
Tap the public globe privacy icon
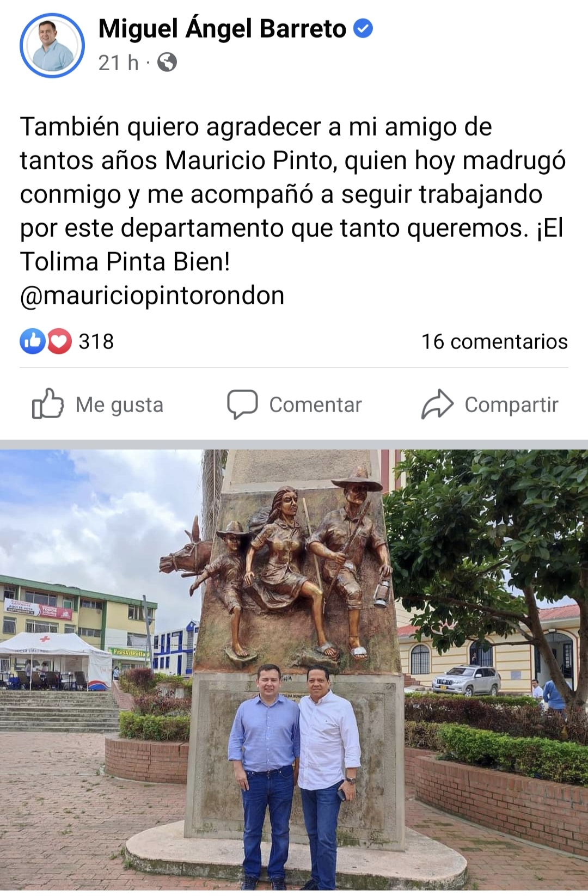tap(167, 63)
